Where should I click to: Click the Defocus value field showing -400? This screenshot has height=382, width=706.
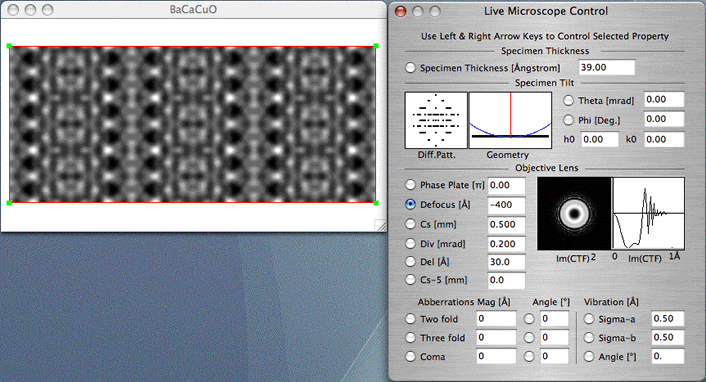click(x=507, y=205)
